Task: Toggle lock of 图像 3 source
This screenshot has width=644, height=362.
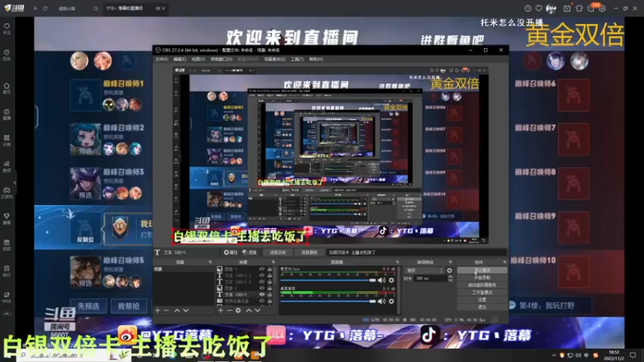Action: [270, 269]
